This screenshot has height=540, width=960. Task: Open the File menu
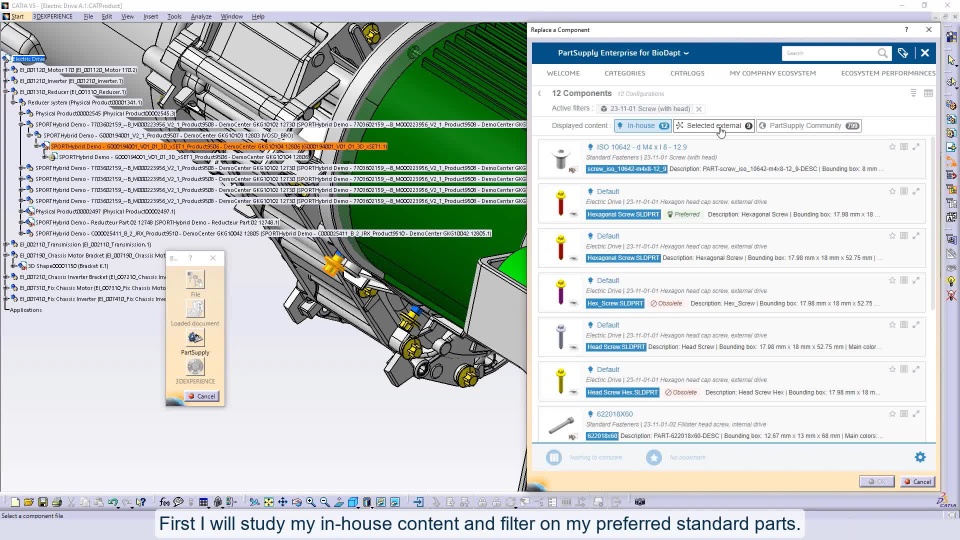(x=88, y=17)
